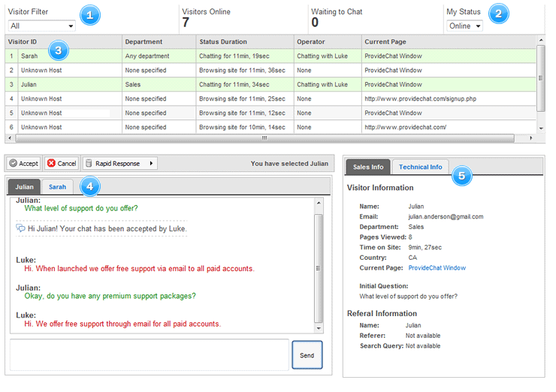Expand the Rapid Response menu arrow

click(151, 163)
